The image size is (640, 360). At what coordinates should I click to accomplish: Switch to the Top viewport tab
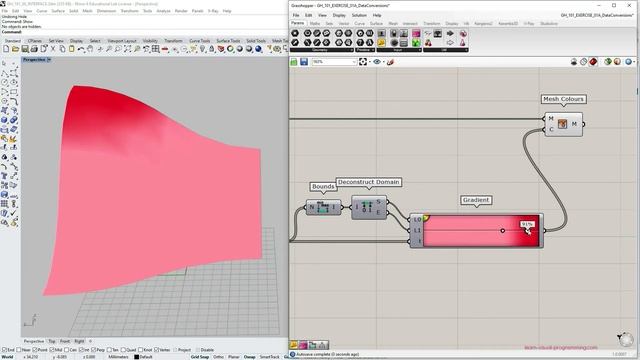pos(52,341)
